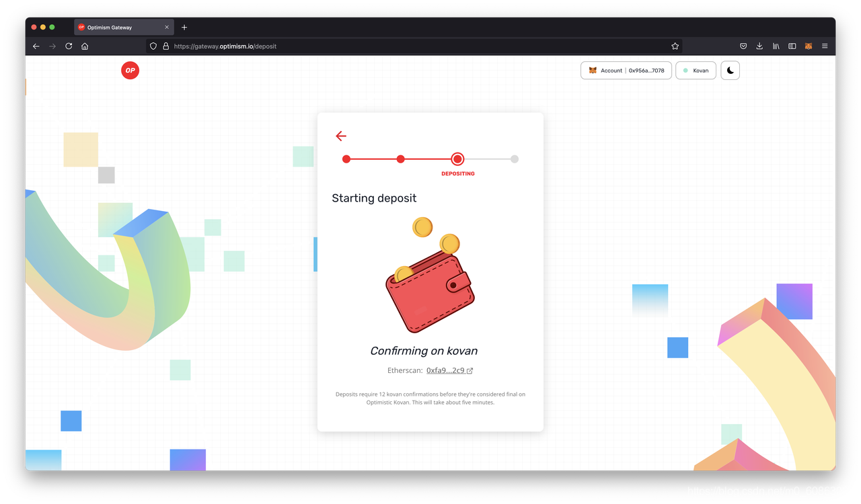
Task: Go back one page in browser
Action: (36, 46)
